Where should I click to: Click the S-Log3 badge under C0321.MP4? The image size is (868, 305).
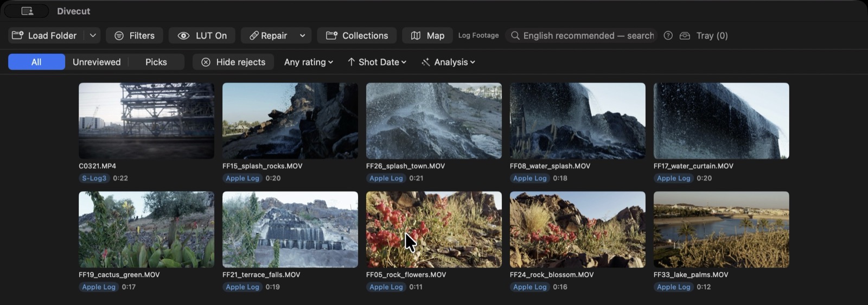94,178
